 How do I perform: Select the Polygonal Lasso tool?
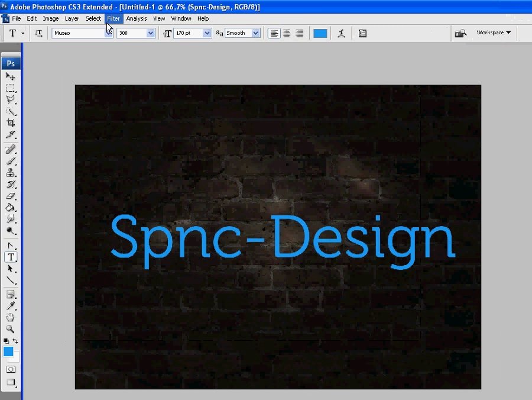(11, 99)
